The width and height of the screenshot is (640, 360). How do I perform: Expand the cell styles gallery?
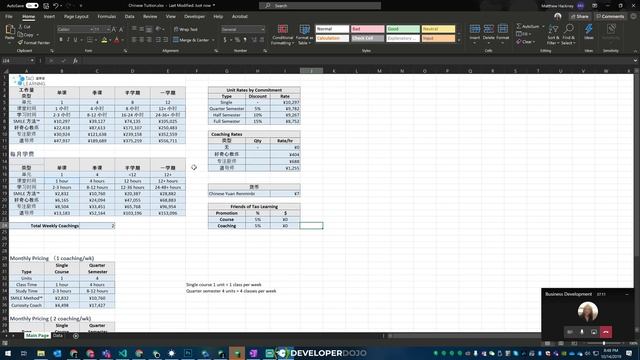click(x=459, y=40)
